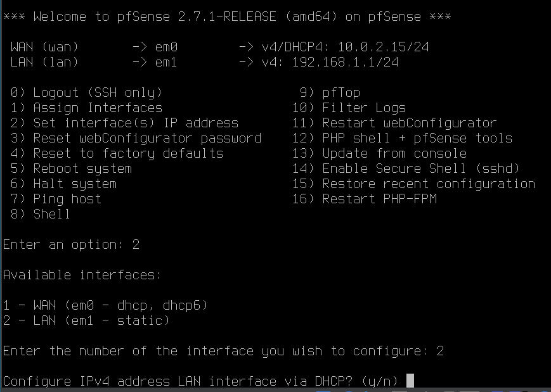Screen dimensions: 551x392
Task: Click 'Update from console' line
Action: point(394,153)
